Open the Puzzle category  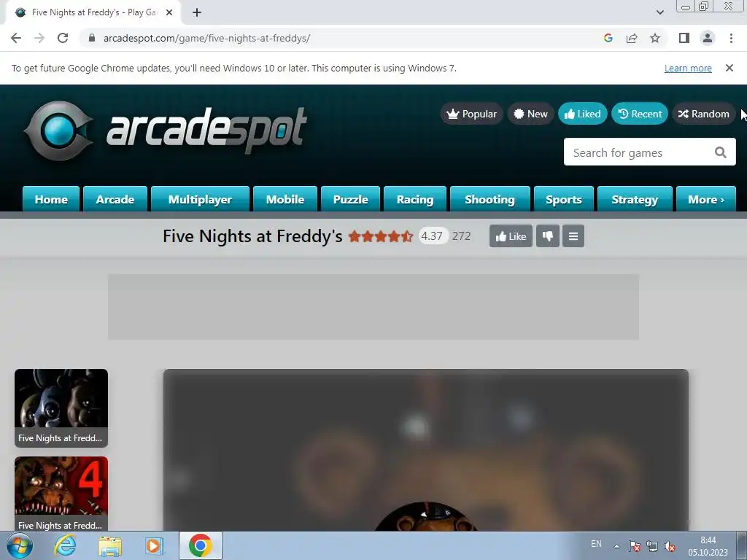coord(351,199)
